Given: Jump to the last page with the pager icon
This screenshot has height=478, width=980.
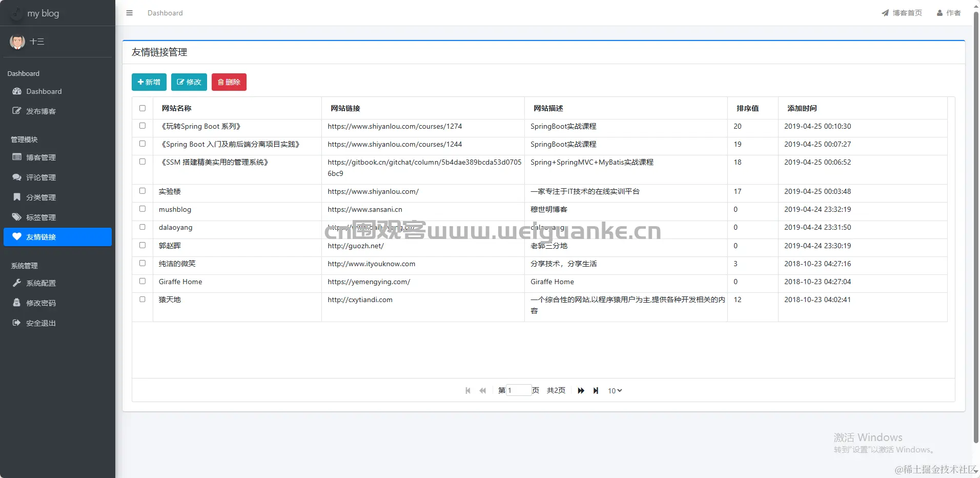Looking at the screenshot, I should [596, 390].
